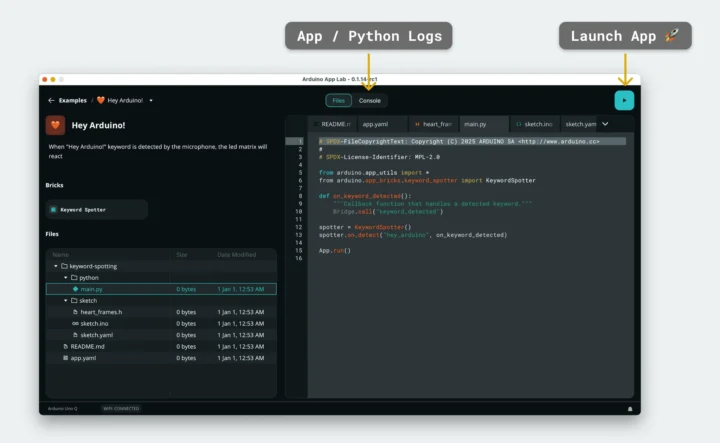Open the dropdown arrow next to Hey Arduino! title

(x=151, y=100)
